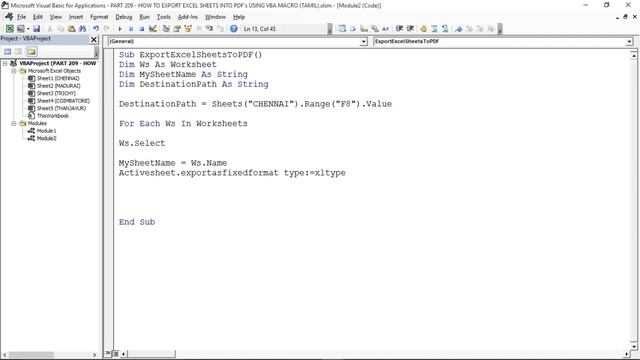This screenshot has height=360, width=640.
Task: Toggle Design Mode icon
Action: 153,29
